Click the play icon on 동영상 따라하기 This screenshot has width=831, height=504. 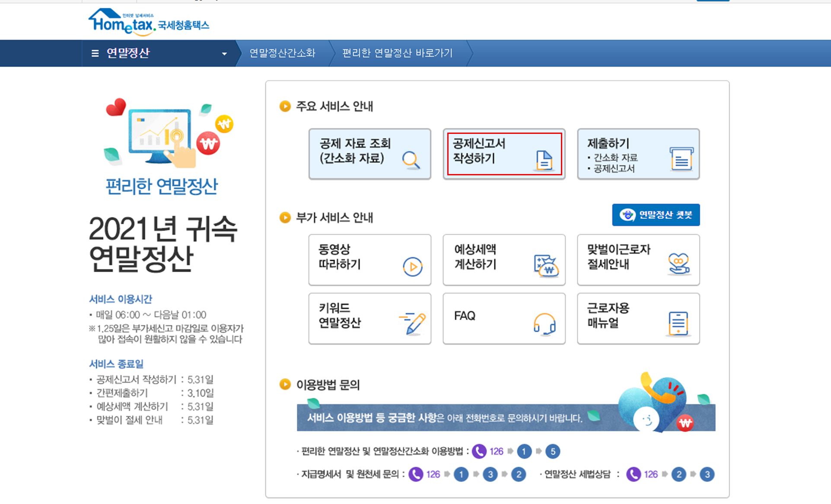(x=412, y=266)
